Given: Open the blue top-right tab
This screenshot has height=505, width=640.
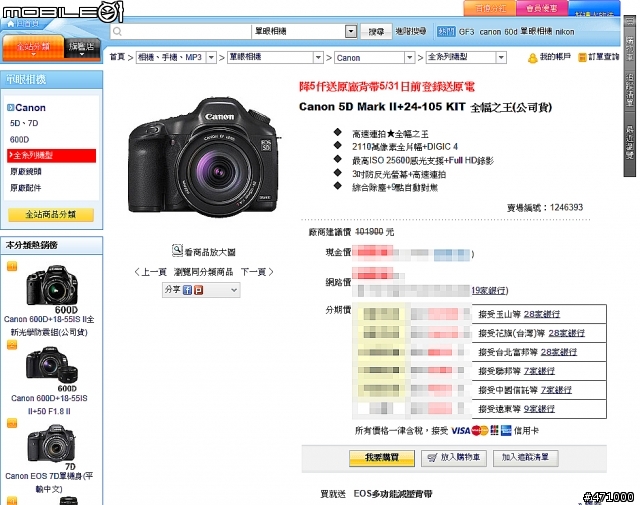Looking at the screenshot, I should [x=594, y=9].
